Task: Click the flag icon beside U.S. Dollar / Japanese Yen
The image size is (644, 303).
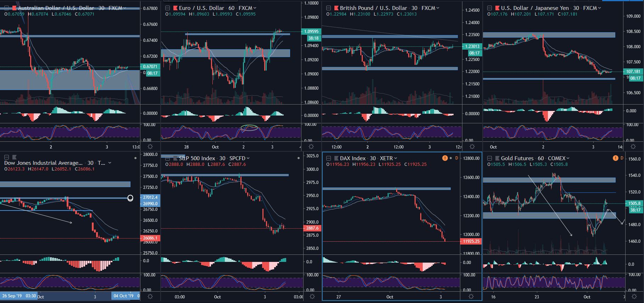Action: [497, 8]
